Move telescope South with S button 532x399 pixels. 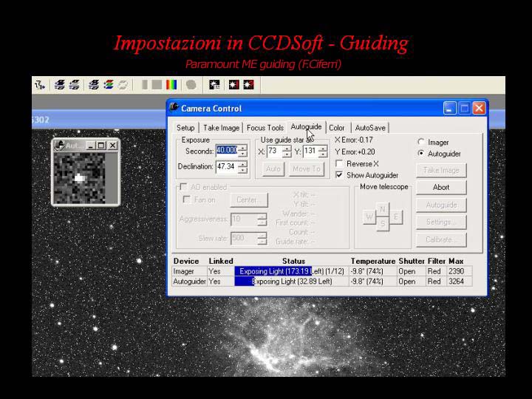tap(383, 224)
